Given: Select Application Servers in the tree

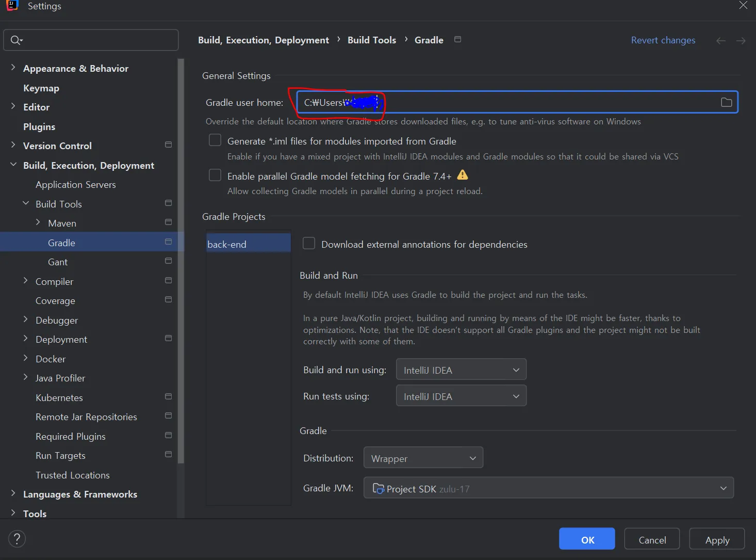Looking at the screenshot, I should (76, 185).
